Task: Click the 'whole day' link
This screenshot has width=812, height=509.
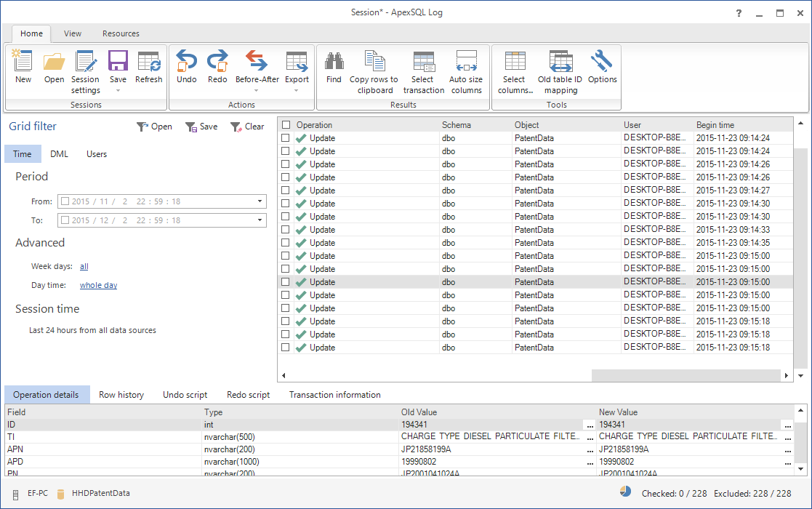Action: (x=98, y=285)
